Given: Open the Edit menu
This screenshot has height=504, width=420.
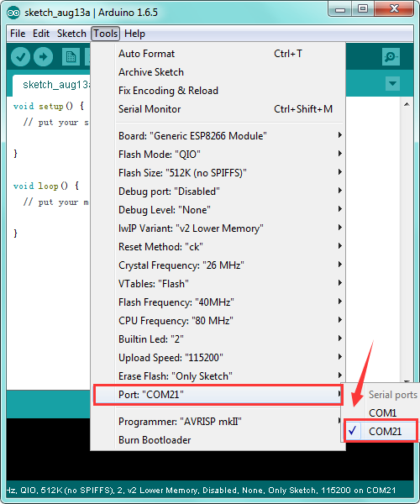Looking at the screenshot, I should 41,34.
